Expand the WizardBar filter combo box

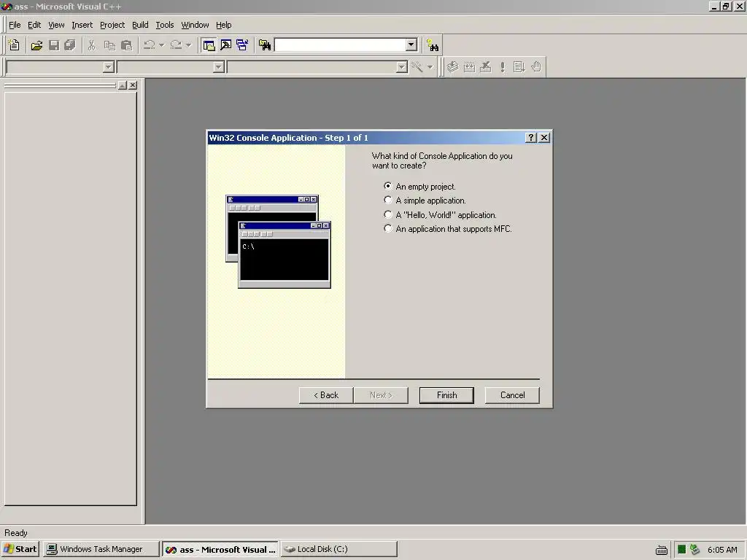(x=219, y=67)
